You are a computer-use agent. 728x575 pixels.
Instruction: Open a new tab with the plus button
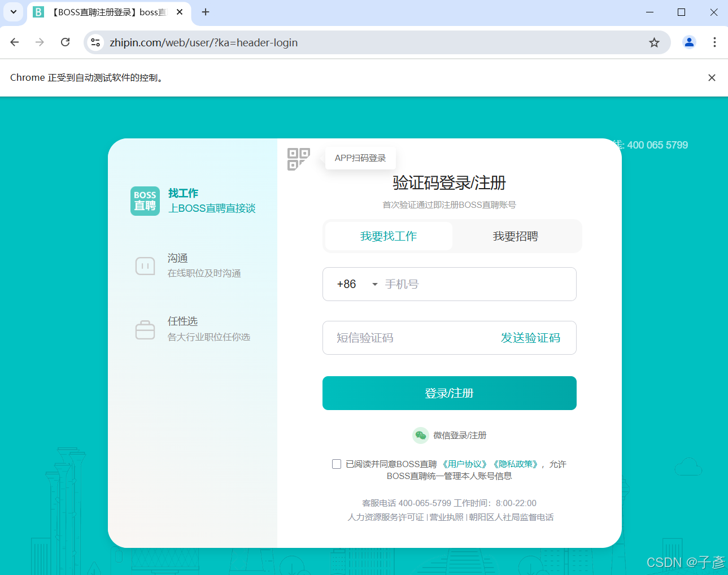point(206,12)
